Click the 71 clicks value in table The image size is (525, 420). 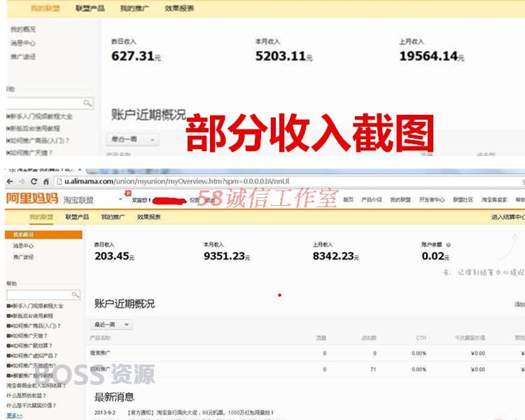click(373, 370)
